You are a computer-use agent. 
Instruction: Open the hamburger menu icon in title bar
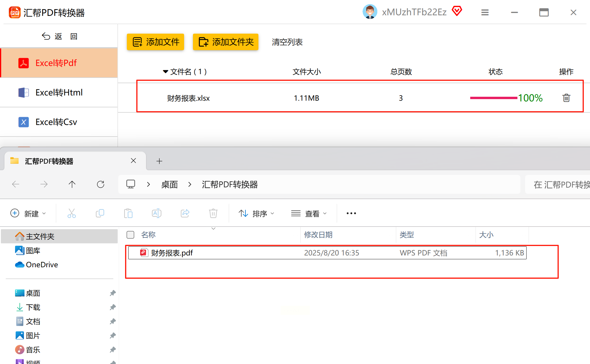(485, 12)
